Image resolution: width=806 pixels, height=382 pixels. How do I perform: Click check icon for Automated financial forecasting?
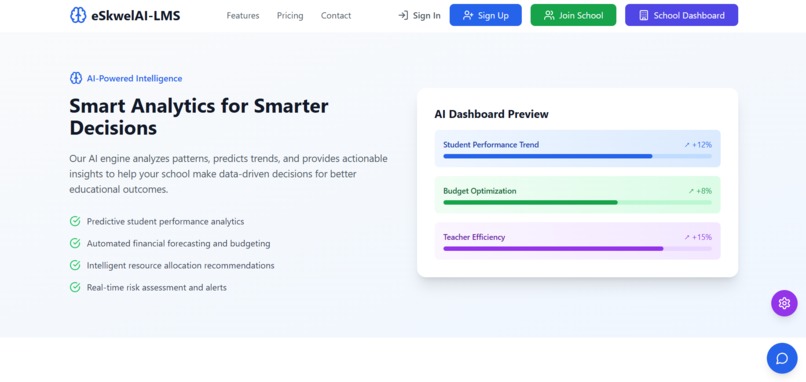click(x=75, y=243)
